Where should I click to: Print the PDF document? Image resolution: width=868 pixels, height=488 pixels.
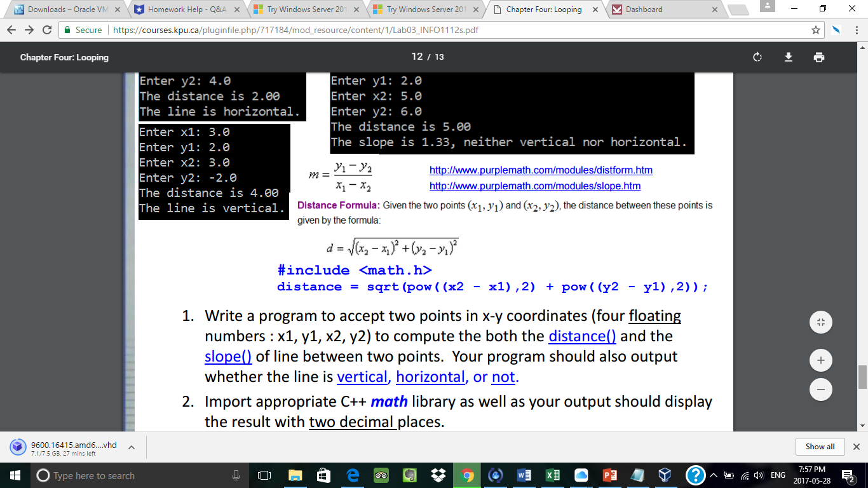click(x=819, y=57)
